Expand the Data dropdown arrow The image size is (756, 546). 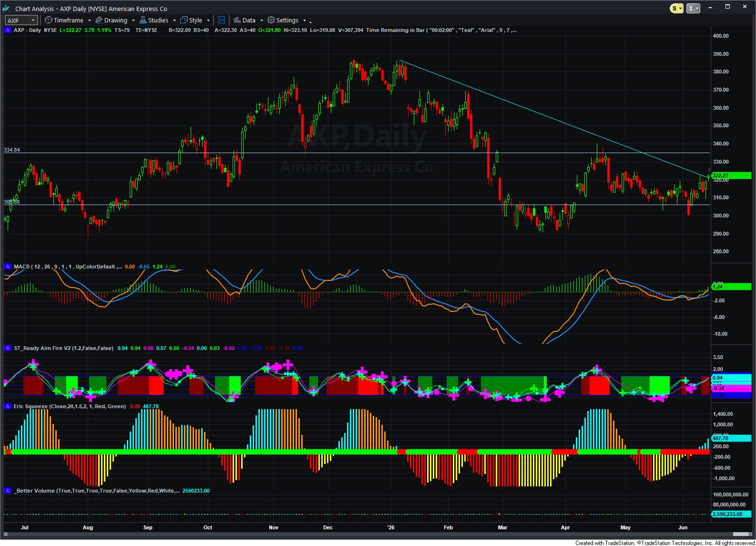(x=262, y=21)
